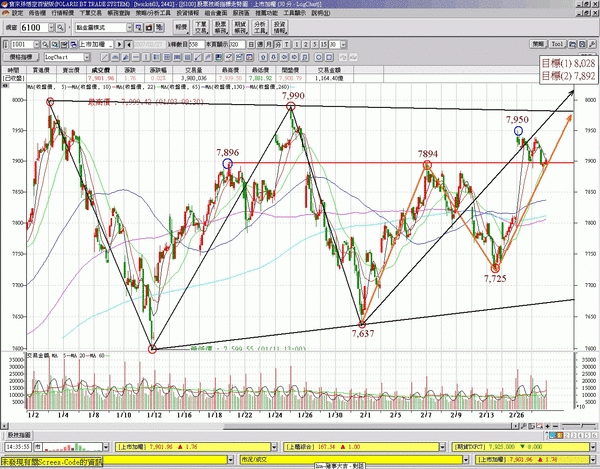Click the K棒數目 558 input field
Screen dimensions: 600x469
[196, 45]
